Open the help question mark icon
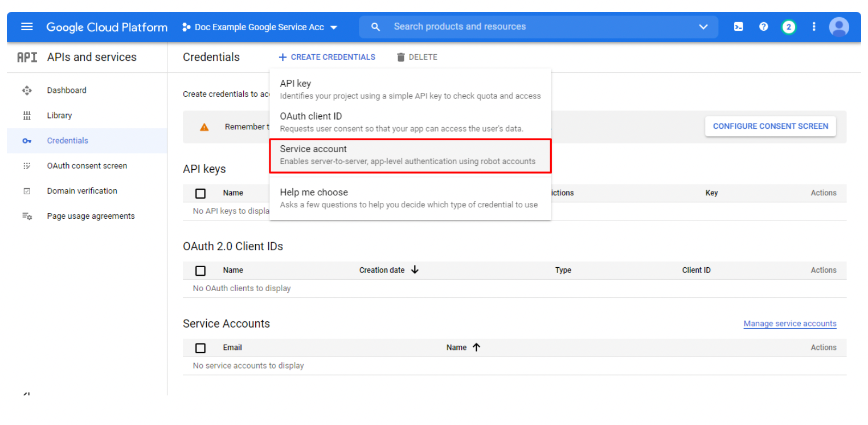This screenshot has height=425, width=868. [764, 27]
